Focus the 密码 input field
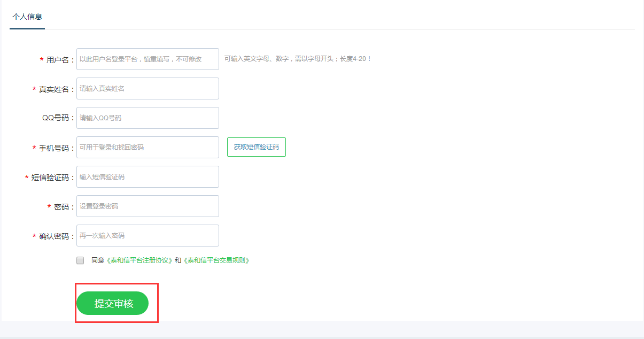The height and width of the screenshot is (339, 644). click(x=148, y=206)
